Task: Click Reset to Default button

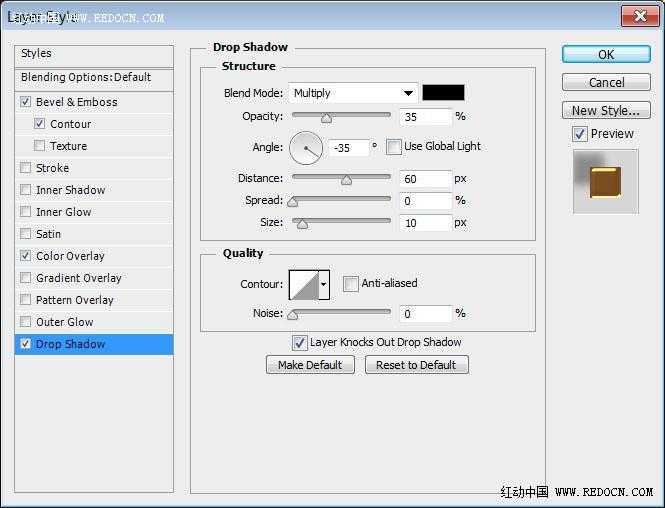Action: (x=416, y=365)
